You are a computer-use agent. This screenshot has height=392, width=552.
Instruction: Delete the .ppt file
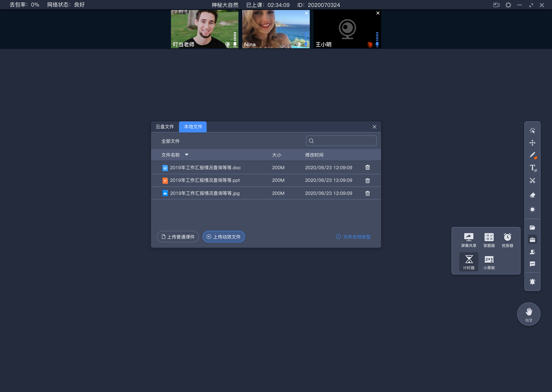point(367,180)
